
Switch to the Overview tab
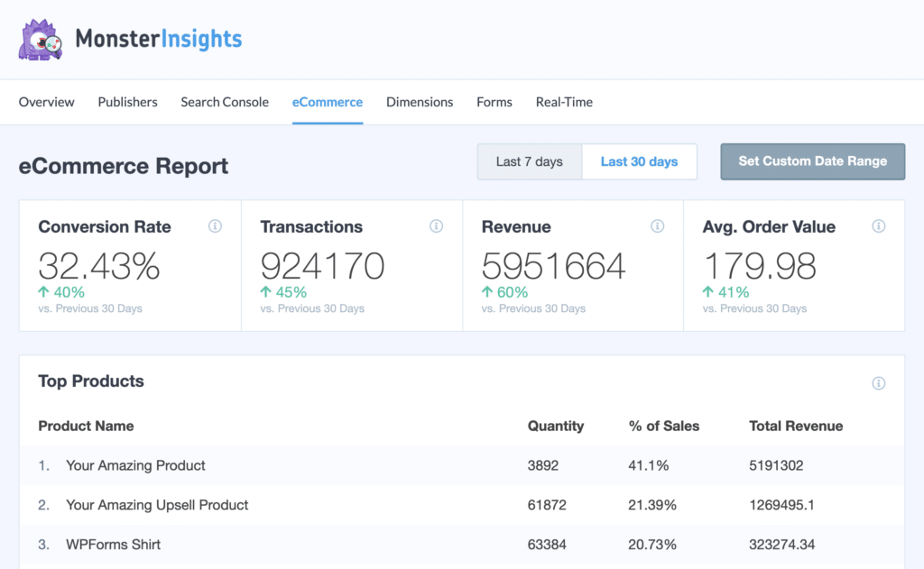[x=47, y=102]
